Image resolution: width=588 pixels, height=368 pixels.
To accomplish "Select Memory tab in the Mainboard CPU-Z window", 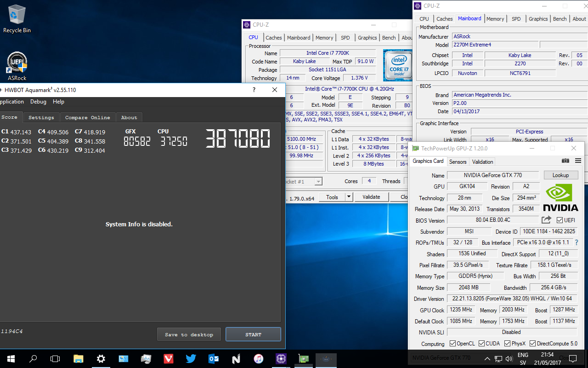I will point(495,19).
